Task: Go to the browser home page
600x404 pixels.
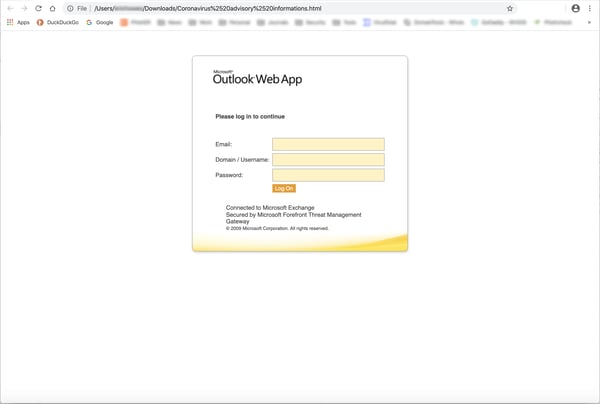Action: 52,8
